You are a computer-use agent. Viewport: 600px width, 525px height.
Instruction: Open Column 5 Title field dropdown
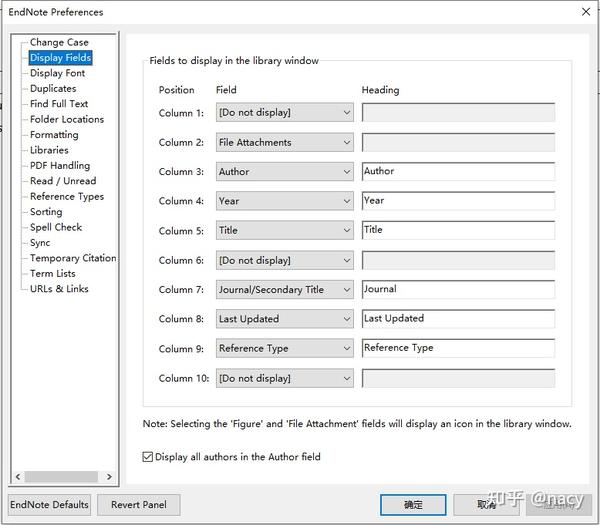click(285, 231)
